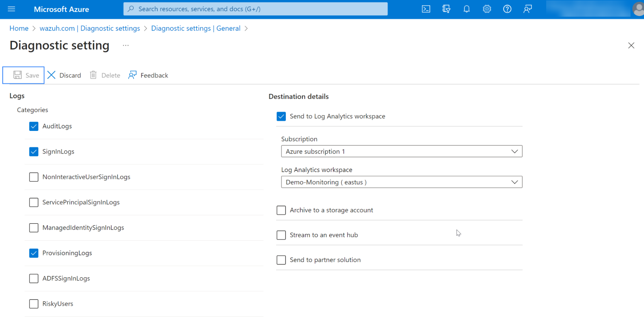The image size is (644, 322).
Task: Open the notifications bell
Action: [466, 9]
